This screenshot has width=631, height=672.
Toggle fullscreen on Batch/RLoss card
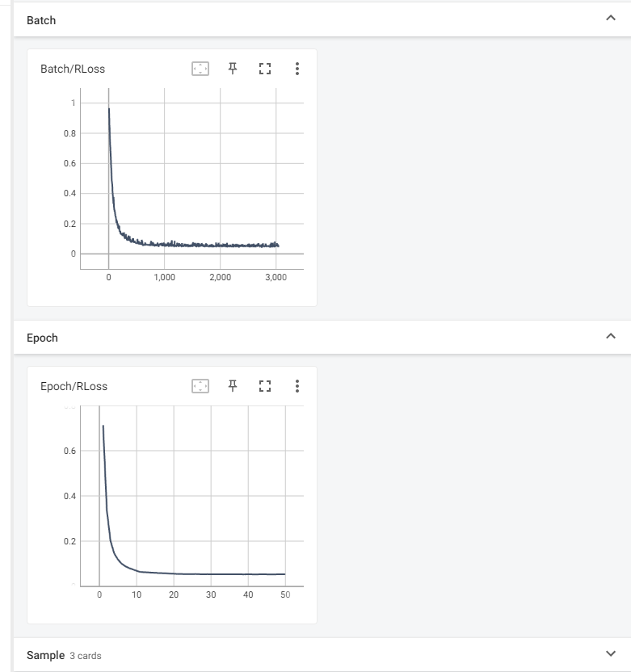click(x=264, y=69)
